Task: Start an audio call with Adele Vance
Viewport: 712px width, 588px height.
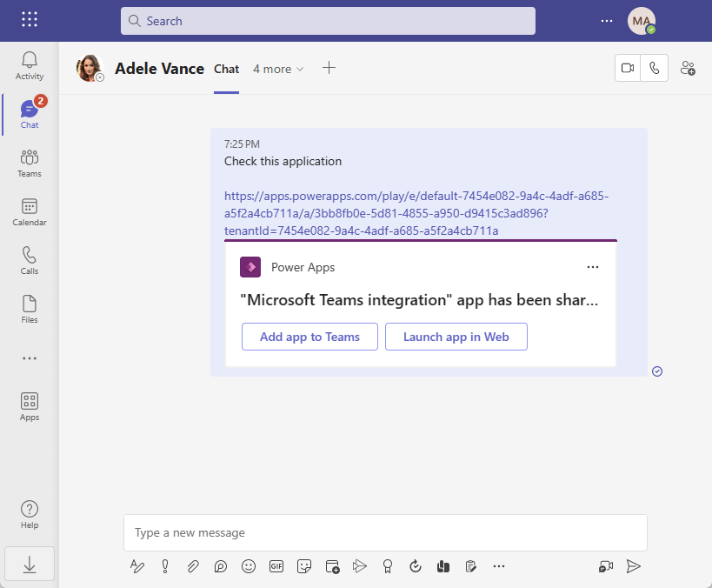Action: coord(654,68)
